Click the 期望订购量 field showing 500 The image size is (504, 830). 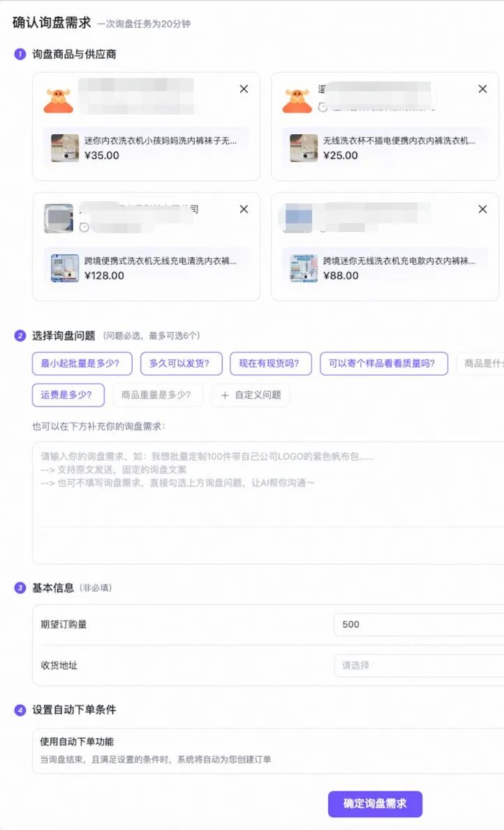(419, 625)
